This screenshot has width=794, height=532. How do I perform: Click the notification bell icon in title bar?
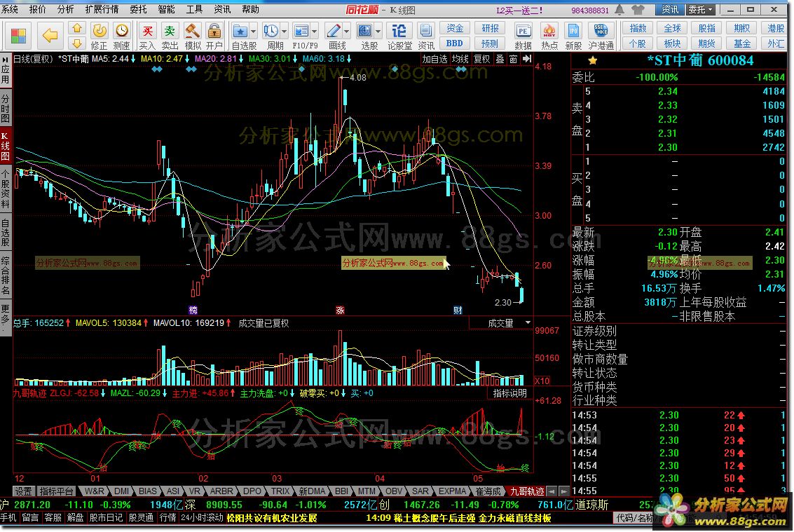(620, 10)
